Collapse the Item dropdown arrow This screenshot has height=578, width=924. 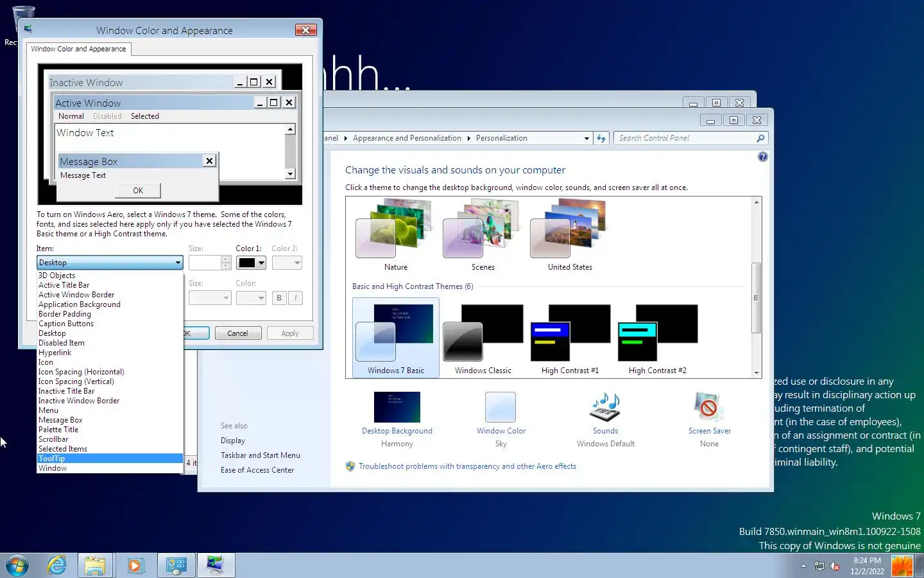pos(178,263)
